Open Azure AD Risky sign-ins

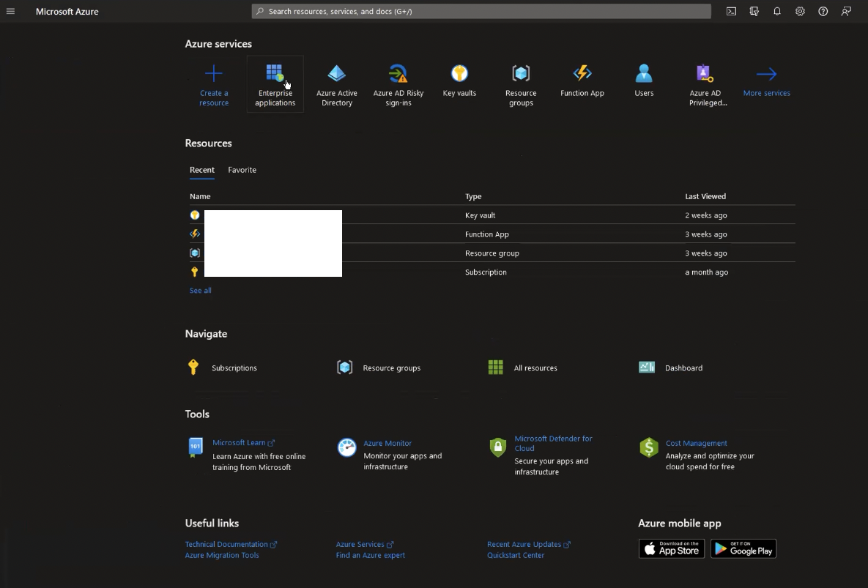(398, 84)
